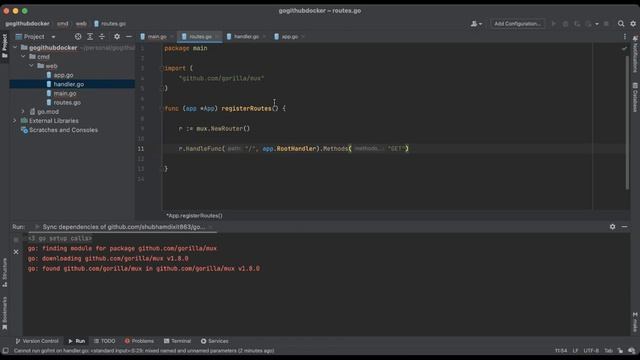Hide the Run panel using minus icon
Image resolution: width=640 pixels, height=360 pixels.
point(624,227)
